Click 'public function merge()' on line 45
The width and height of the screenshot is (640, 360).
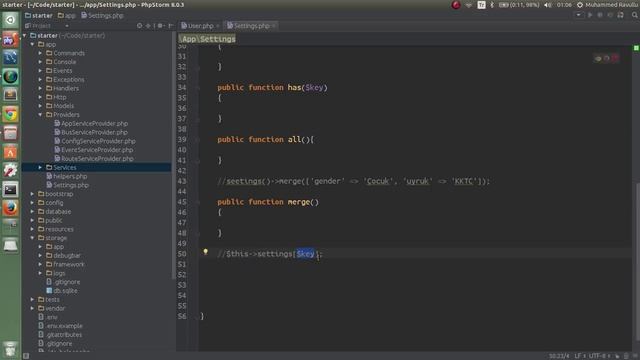tap(268, 202)
